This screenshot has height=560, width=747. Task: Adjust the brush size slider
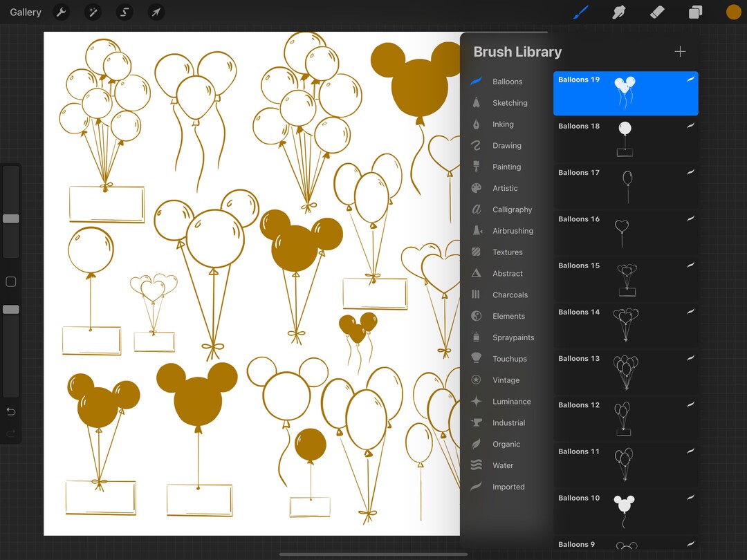point(10,218)
